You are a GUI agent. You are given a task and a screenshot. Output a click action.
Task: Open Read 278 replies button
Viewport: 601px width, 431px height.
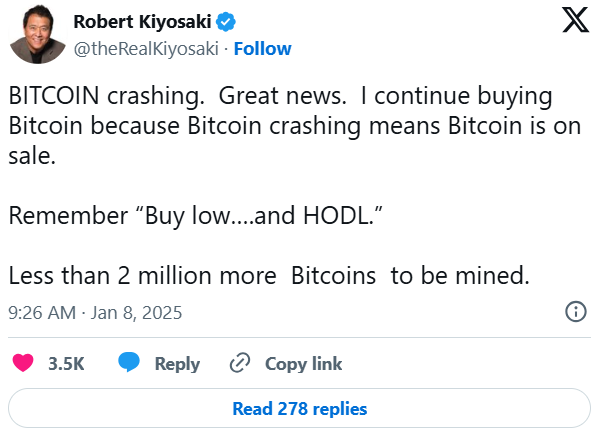point(299,409)
